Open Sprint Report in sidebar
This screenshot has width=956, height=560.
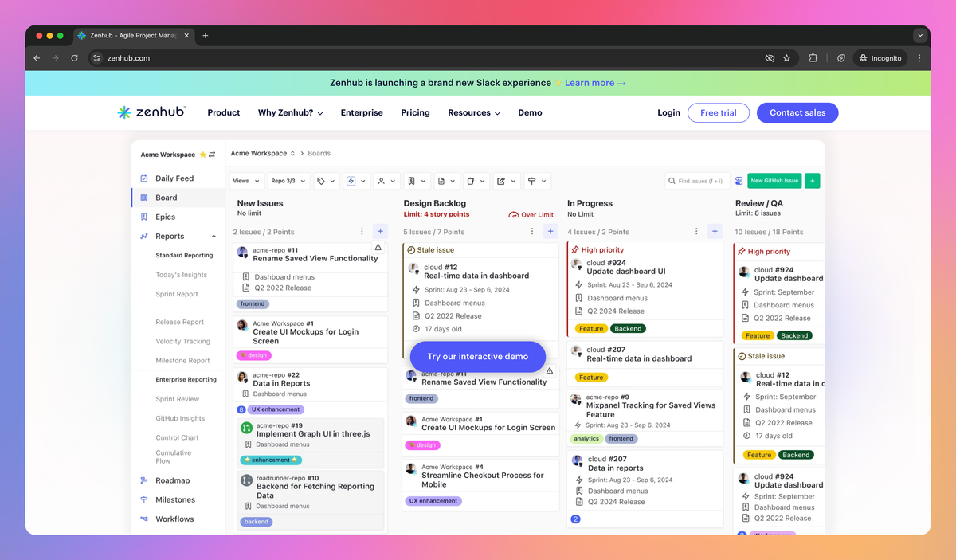click(x=177, y=294)
